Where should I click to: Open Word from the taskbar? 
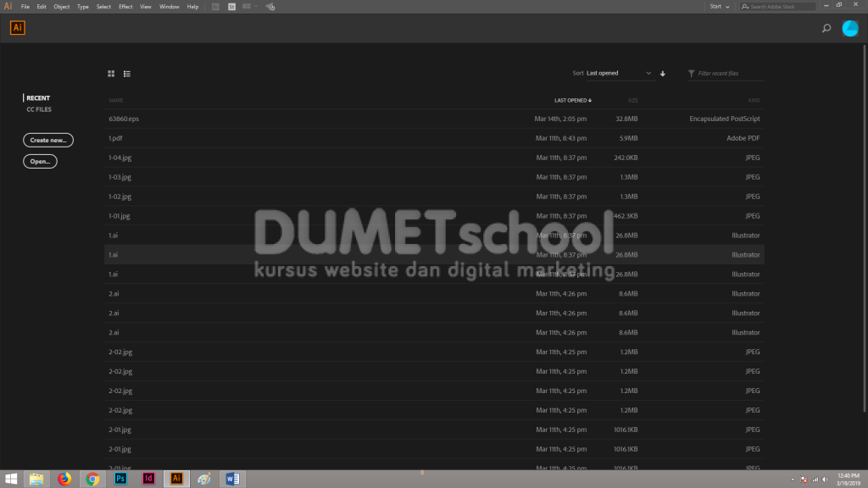tap(232, 479)
